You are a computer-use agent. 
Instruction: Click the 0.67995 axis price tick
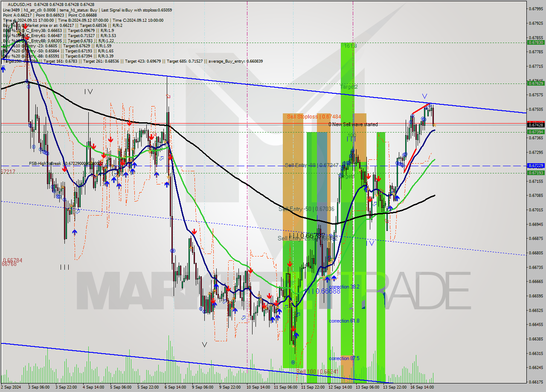[x=536, y=9]
